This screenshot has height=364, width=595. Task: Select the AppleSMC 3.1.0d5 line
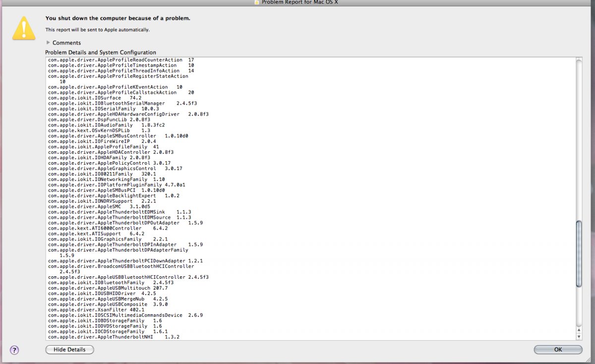point(99,207)
